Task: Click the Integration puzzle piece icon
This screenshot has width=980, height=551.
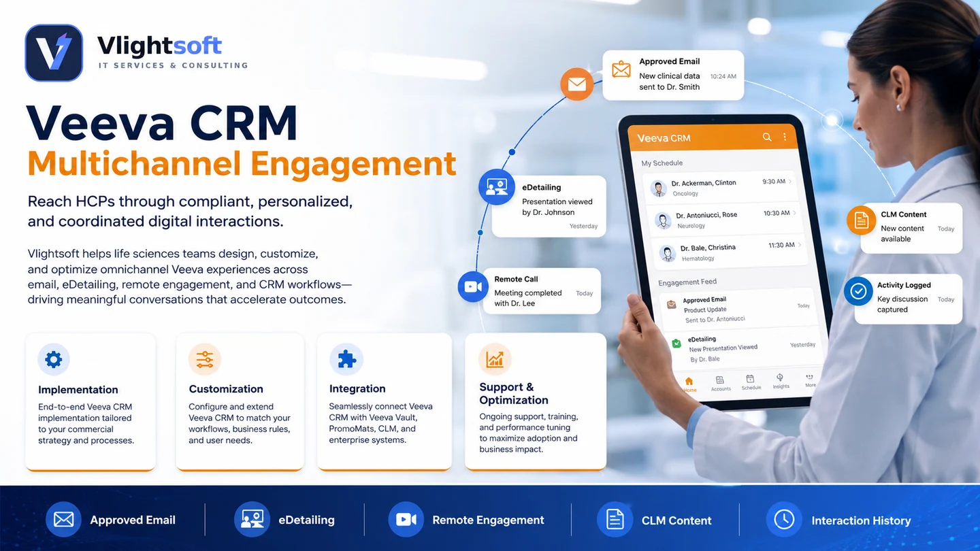Action: [346, 359]
